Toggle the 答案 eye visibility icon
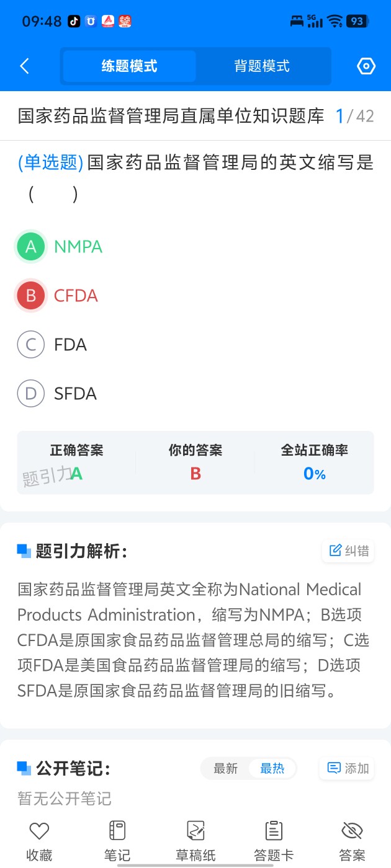Image resolution: width=391 pixels, height=868 pixels. 352,831
